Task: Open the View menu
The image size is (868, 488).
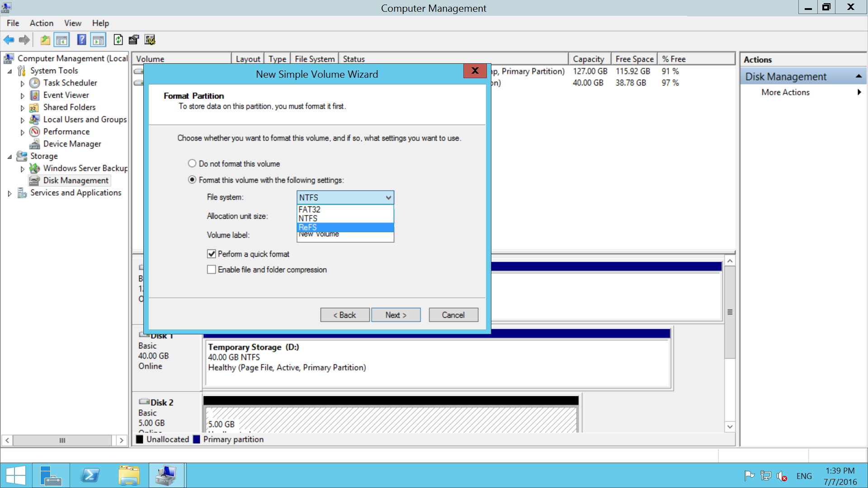Action: (72, 23)
